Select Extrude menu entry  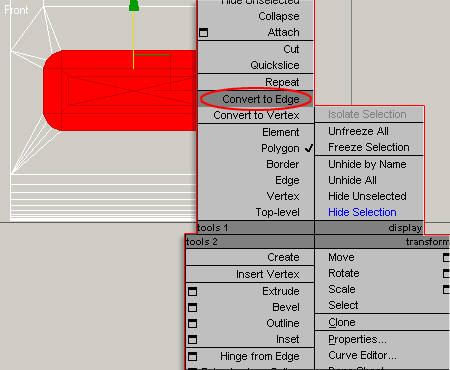click(281, 291)
